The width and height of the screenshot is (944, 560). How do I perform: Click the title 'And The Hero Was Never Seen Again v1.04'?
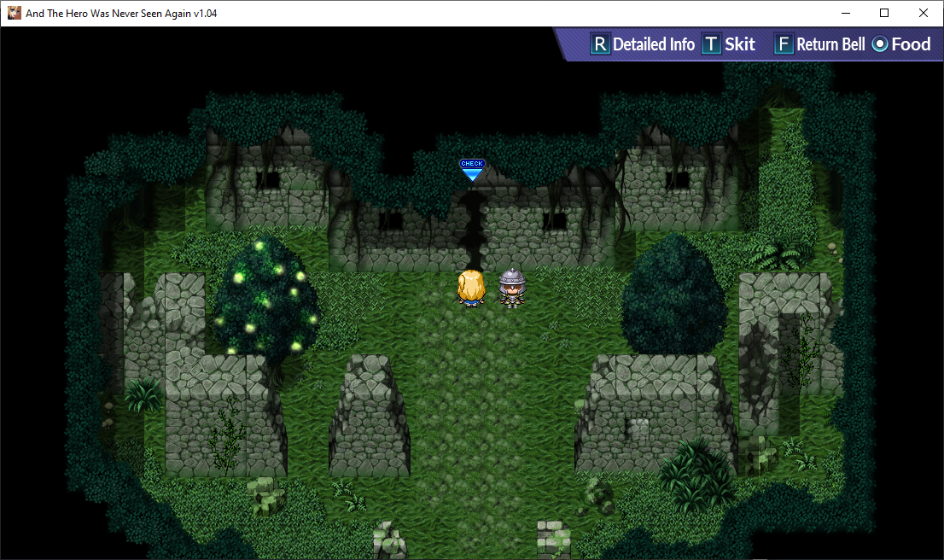(121, 14)
